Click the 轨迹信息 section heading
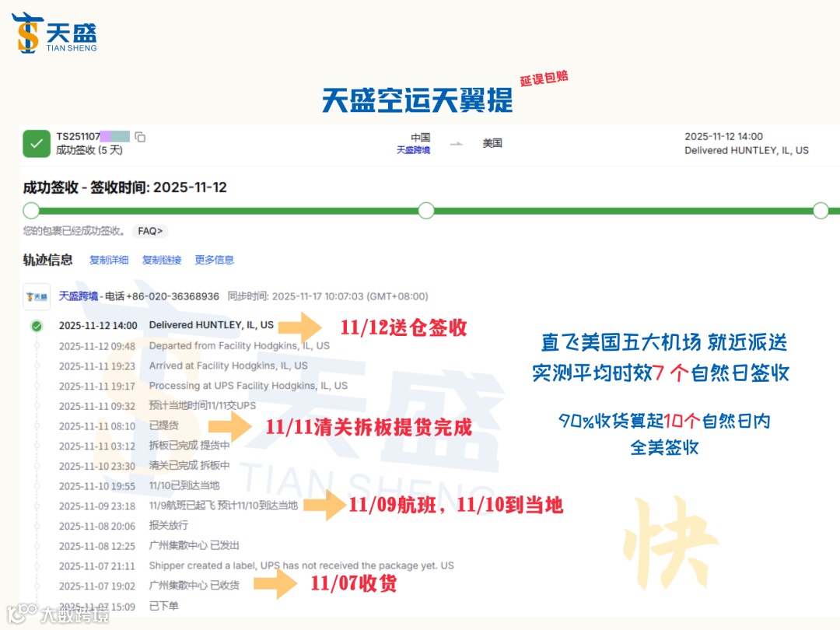 47,260
